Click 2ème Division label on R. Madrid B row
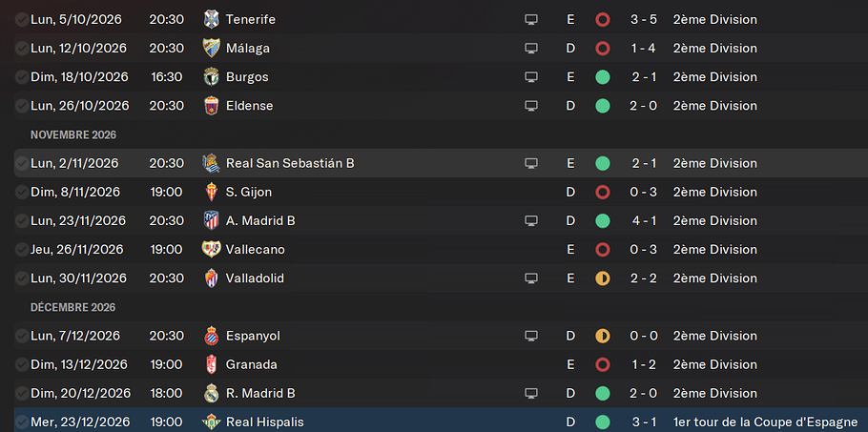Viewport: 868px width, 432px height. (714, 393)
